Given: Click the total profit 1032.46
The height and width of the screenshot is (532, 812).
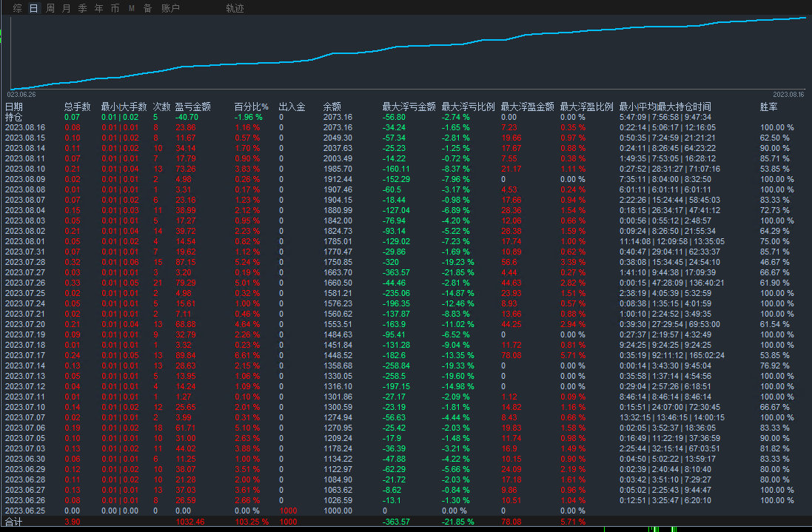Looking at the screenshot, I should pyautogui.click(x=190, y=522).
